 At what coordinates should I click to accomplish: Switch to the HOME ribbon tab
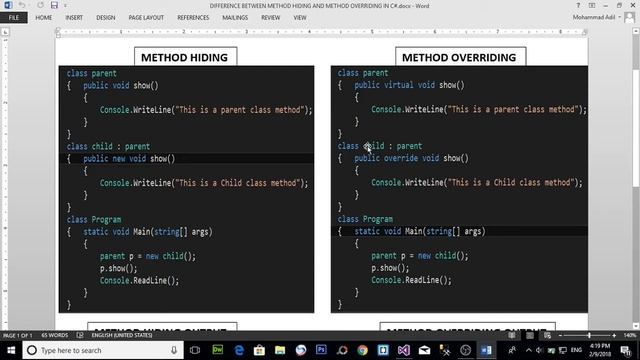tap(44, 18)
